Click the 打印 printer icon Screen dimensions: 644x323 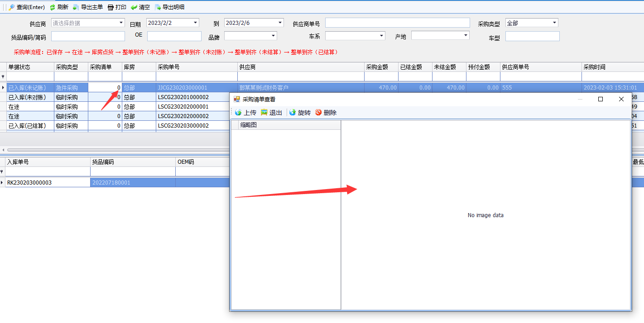click(x=111, y=7)
